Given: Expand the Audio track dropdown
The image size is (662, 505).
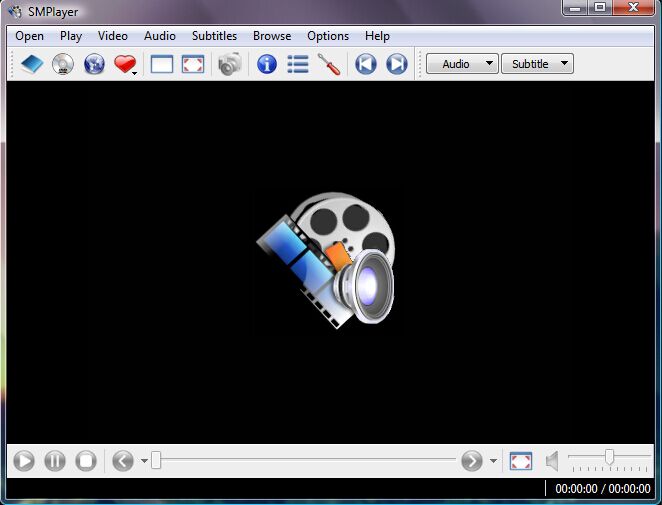Looking at the screenshot, I should tap(462, 64).
